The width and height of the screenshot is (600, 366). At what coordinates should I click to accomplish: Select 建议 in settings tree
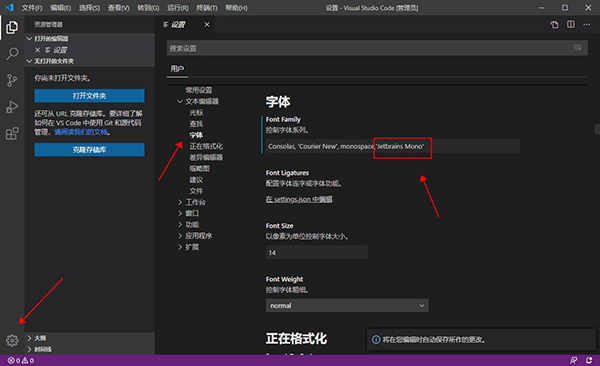point(196,180)
